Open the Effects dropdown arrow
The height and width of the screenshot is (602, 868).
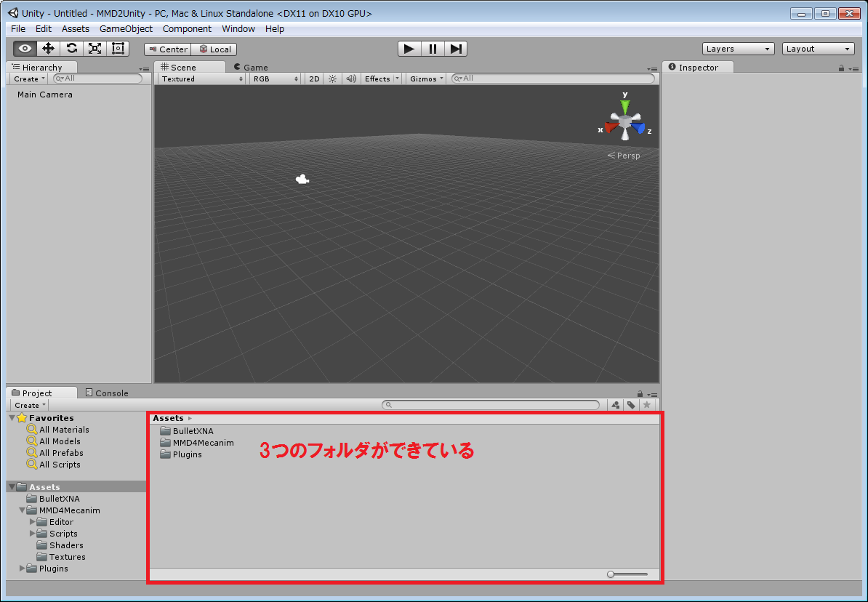[397, 79]
